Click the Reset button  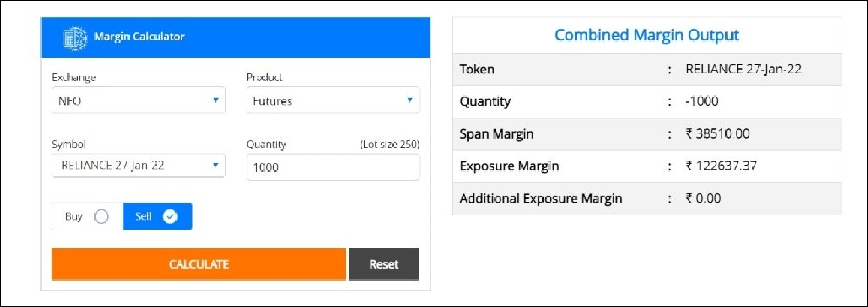point(383,264)
